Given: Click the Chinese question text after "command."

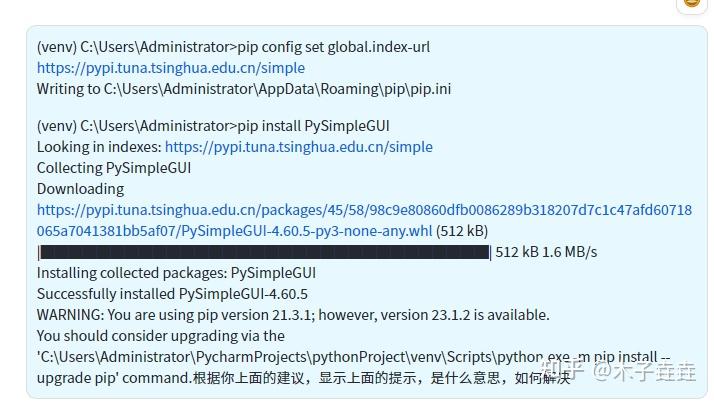Looking at the screenshot, I should pos(382,378).
